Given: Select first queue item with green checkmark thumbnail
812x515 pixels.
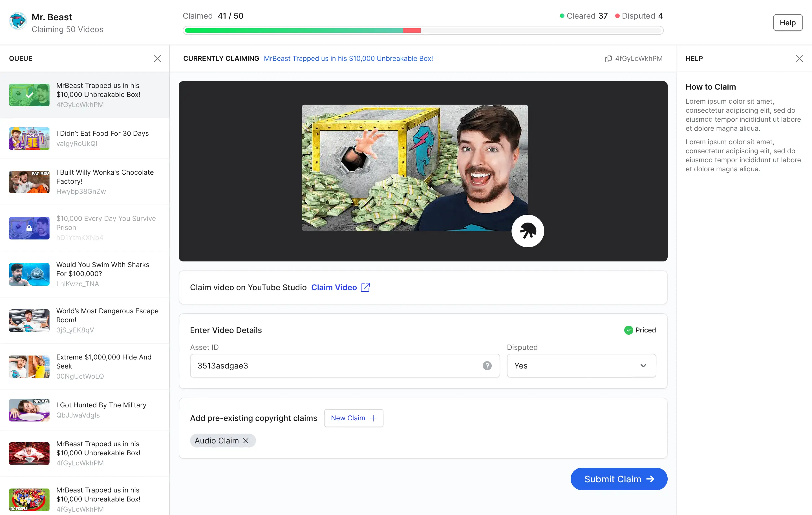Looking at the screenshot, I should pos(84,95).
